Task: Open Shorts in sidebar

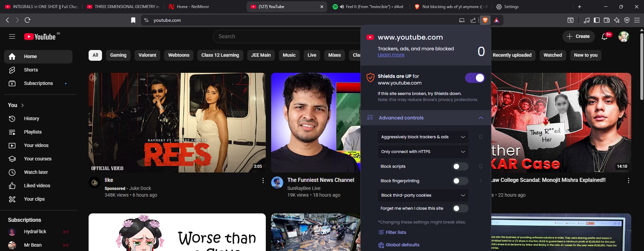Action: [x=38, y=70]
